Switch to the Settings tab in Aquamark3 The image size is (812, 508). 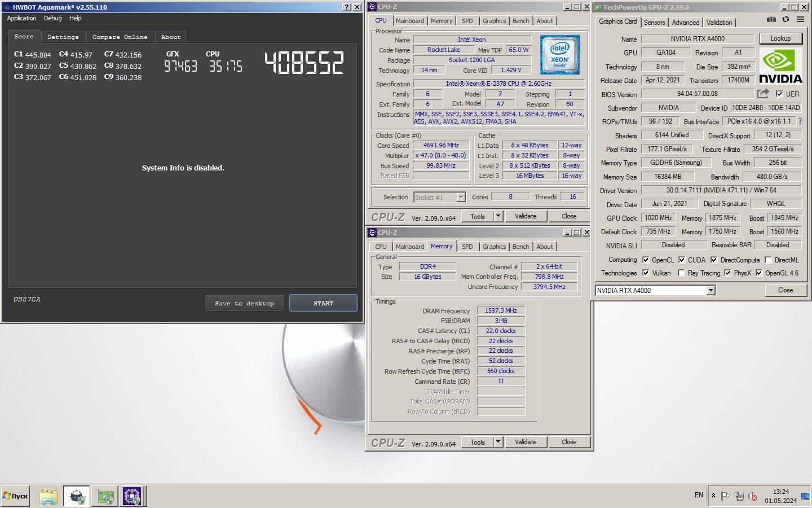(x=63, y=37)
